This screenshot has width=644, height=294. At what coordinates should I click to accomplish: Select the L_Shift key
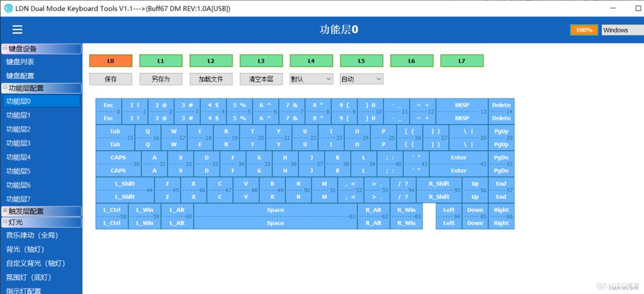125,190
